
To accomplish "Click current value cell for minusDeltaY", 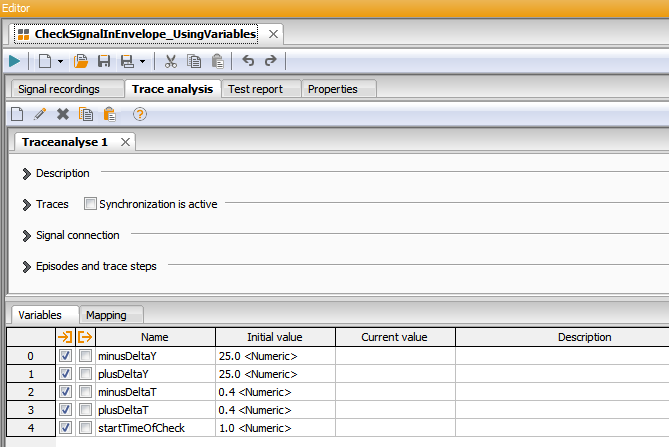I will pyautogui.click(x=395, y=356).
